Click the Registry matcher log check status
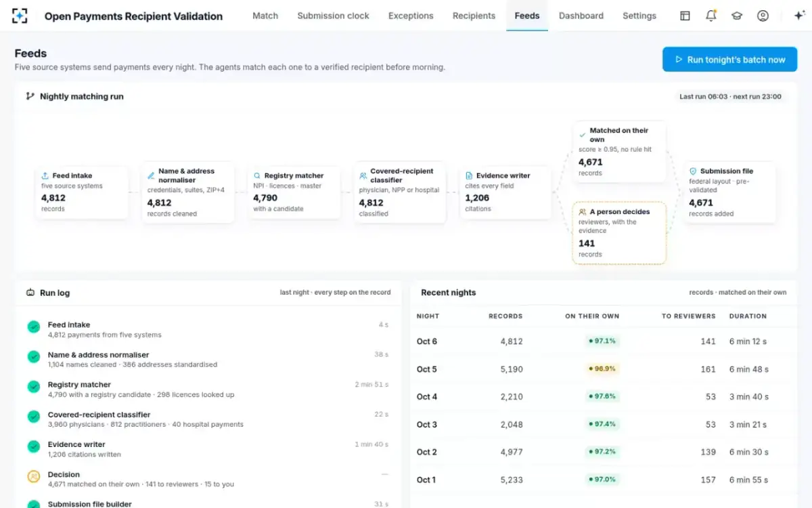Viewport: 812px width, 508px height. click(34, 387)
